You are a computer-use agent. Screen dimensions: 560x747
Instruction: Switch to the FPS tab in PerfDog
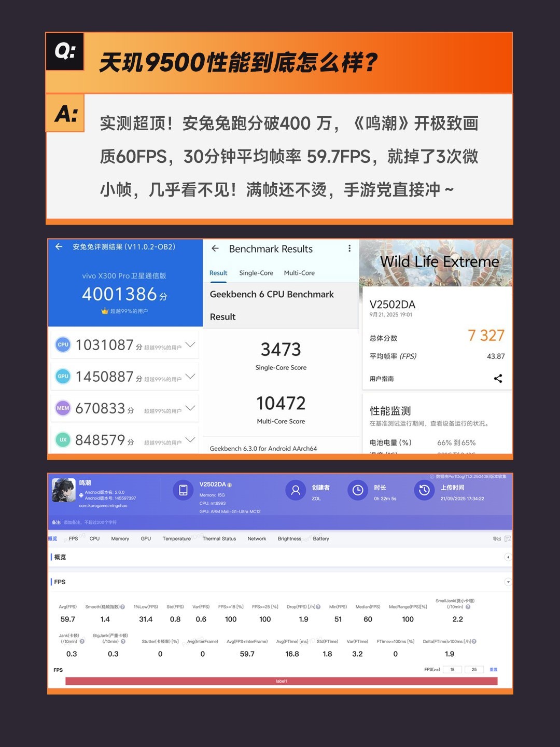74,538
